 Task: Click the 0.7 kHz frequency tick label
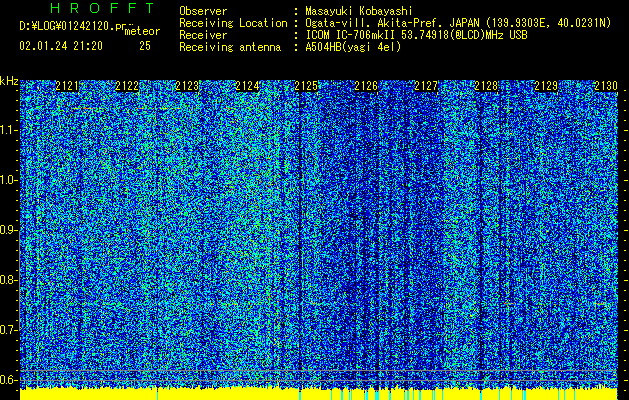(x=8, y=330)
